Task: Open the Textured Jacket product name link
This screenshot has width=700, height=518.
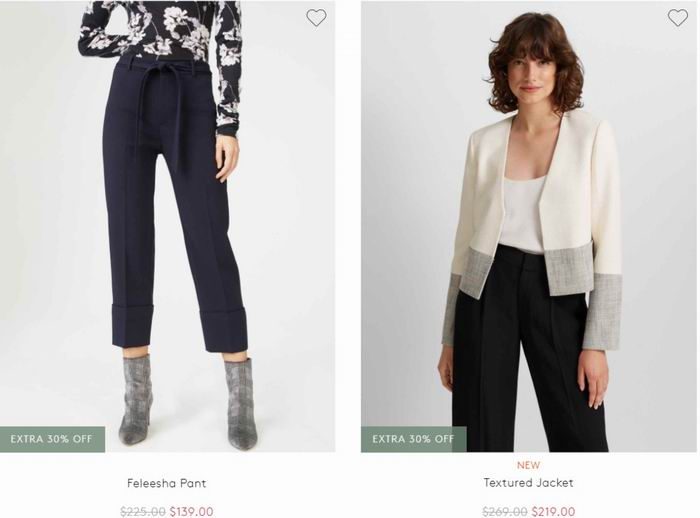Action: [528, 483]
